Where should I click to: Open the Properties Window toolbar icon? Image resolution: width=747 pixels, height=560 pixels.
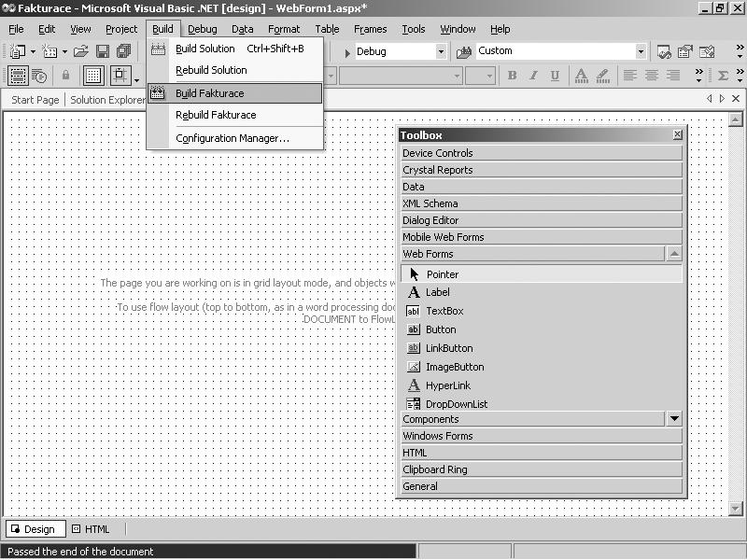(685, 51)
